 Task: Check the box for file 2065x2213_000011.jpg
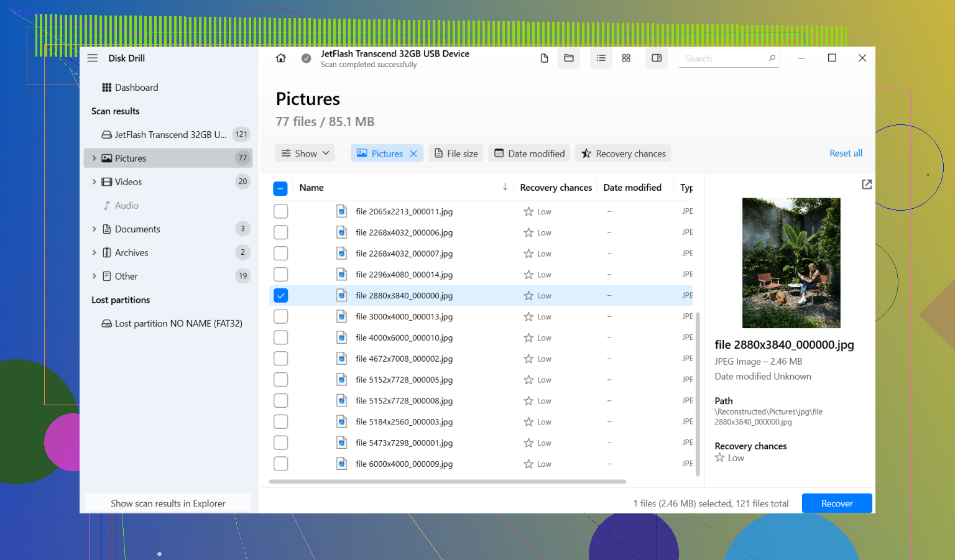point(281,211)
